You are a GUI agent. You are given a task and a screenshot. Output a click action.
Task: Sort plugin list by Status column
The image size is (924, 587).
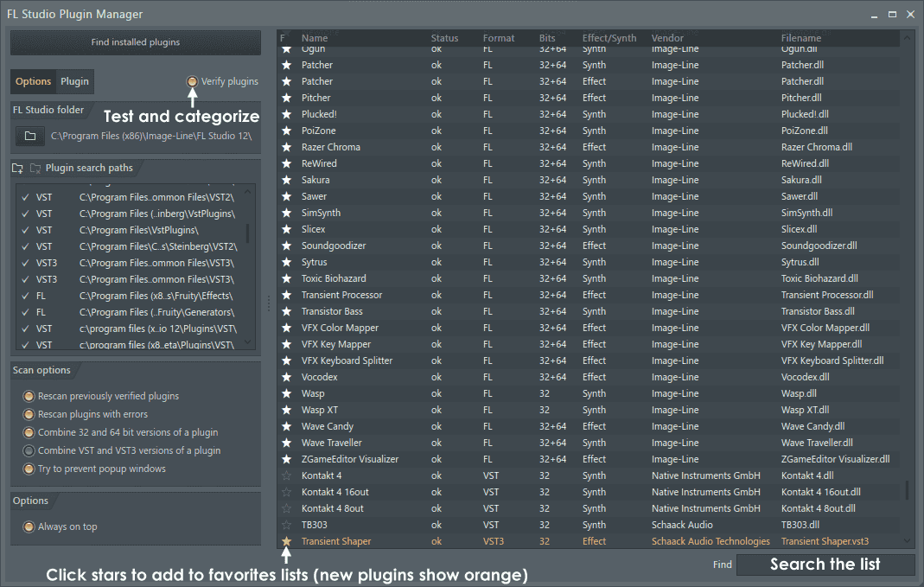444,38
